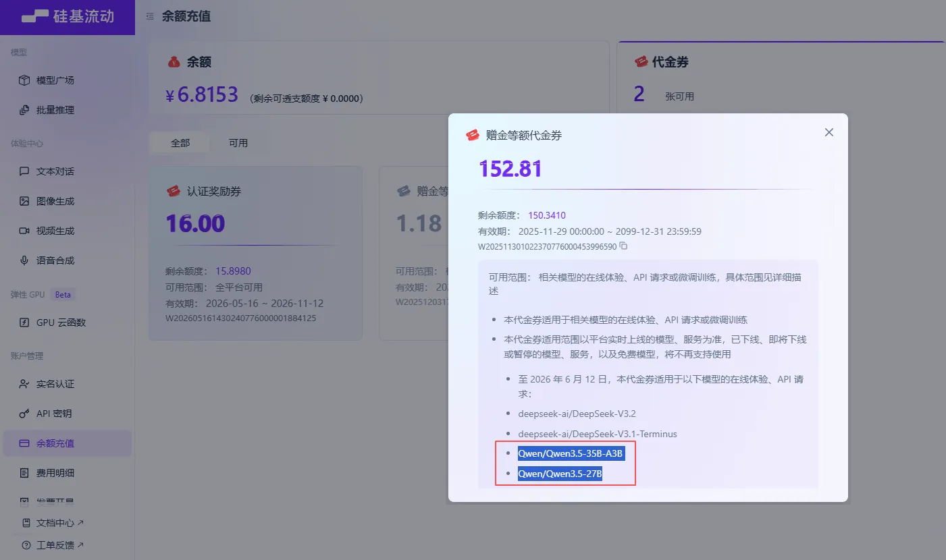The width and height of the screenshot is (946, 560).
Task: Click the 152.81 amount in the dialog
Action: (510, 169)
